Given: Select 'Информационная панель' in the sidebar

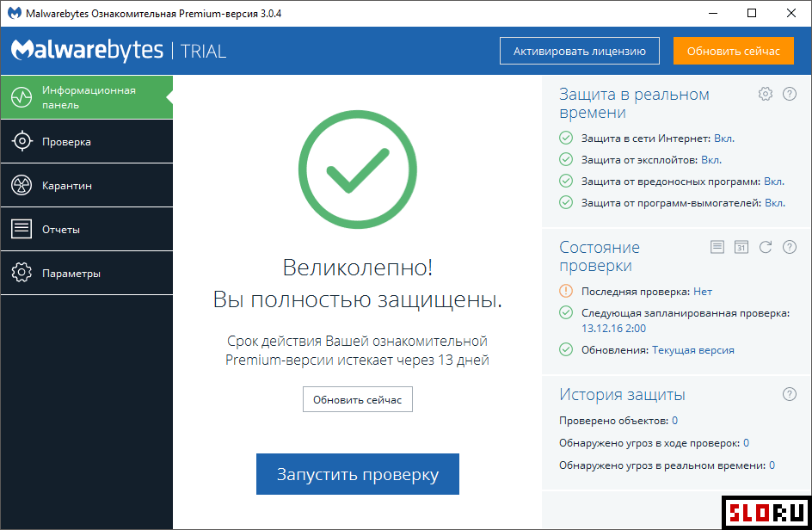Looking at the screenshot, I should click(x=87, y=97).
